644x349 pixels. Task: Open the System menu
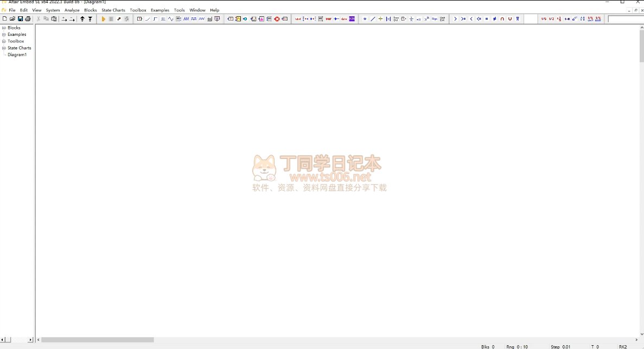(x=53, y=10)
